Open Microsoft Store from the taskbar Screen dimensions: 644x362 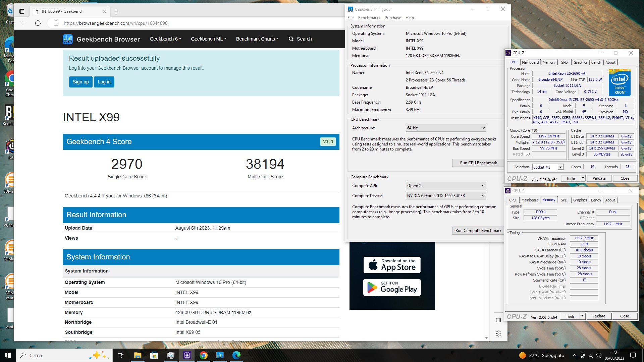(154, 355)
